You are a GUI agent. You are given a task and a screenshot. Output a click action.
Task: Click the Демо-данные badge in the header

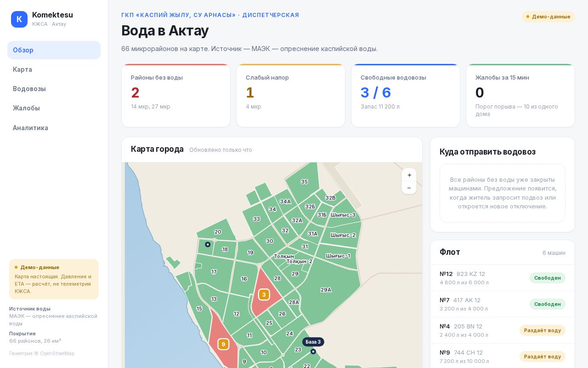click(x=548, y=17)
